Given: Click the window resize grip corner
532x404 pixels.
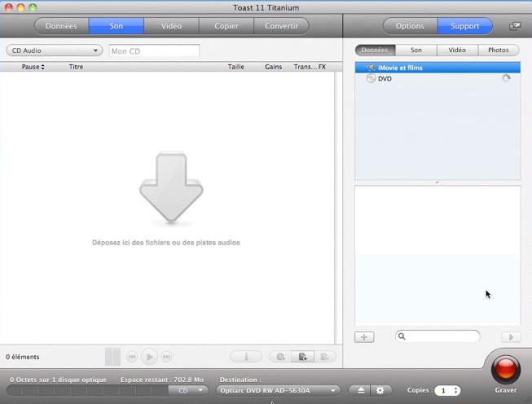Looking at the screenshot, I should tap(528, 400).
